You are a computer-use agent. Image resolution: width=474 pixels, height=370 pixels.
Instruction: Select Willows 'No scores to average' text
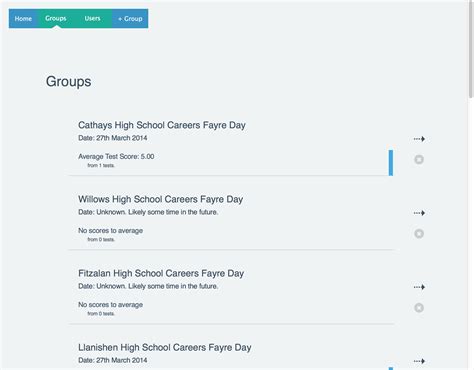click(x=110, y=231)
